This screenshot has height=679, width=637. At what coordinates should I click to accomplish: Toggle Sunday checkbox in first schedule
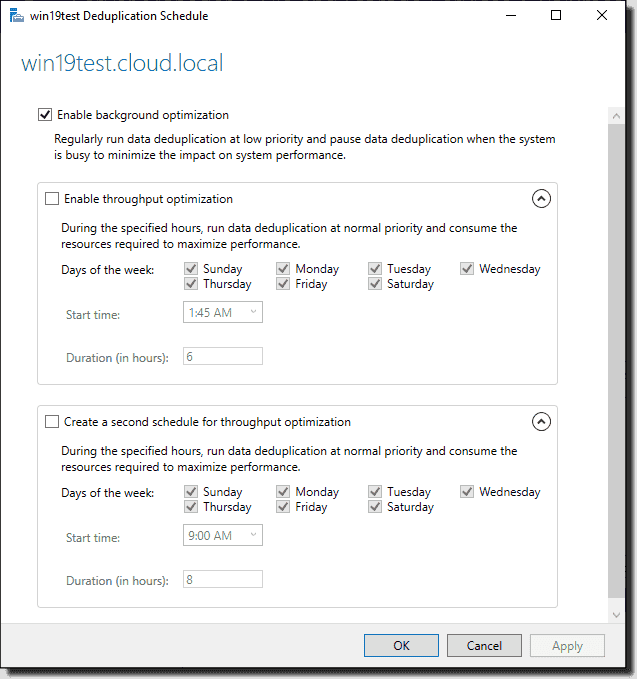point(191,269)
